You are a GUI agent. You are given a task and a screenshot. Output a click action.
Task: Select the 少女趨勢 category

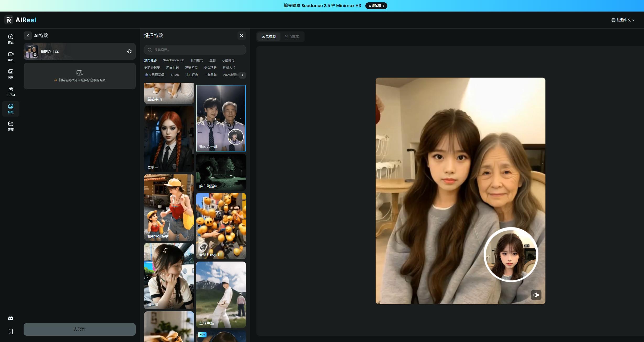(210, 68)
